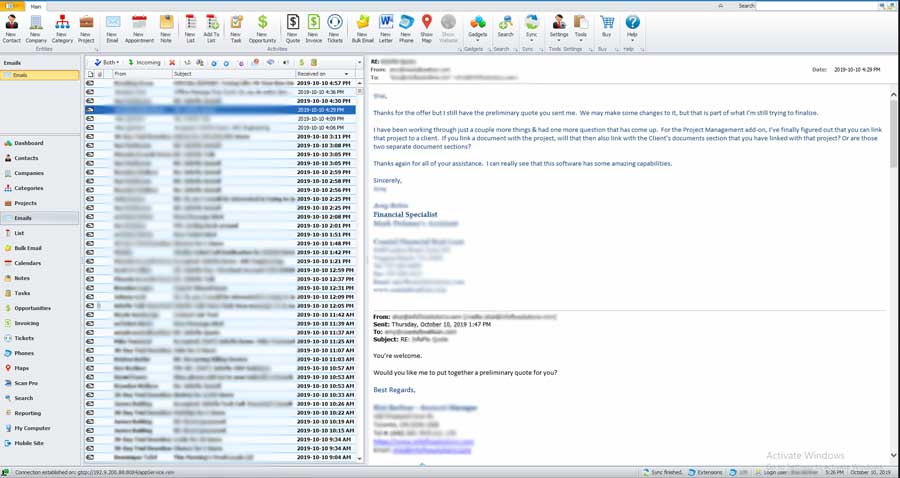Select the email received at 12:59 PM
The image size is (900, 478).
coord(220,270)
